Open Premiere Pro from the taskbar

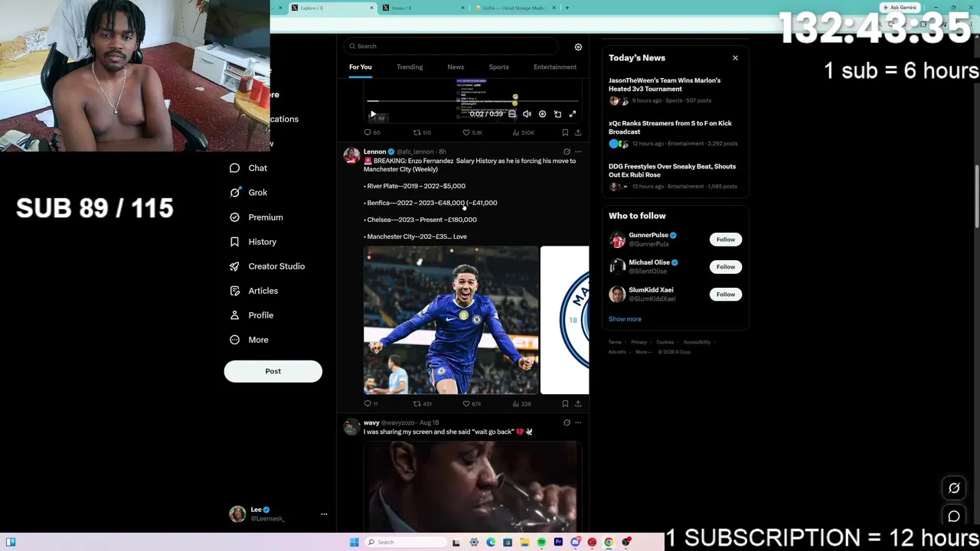click(558, 543)
